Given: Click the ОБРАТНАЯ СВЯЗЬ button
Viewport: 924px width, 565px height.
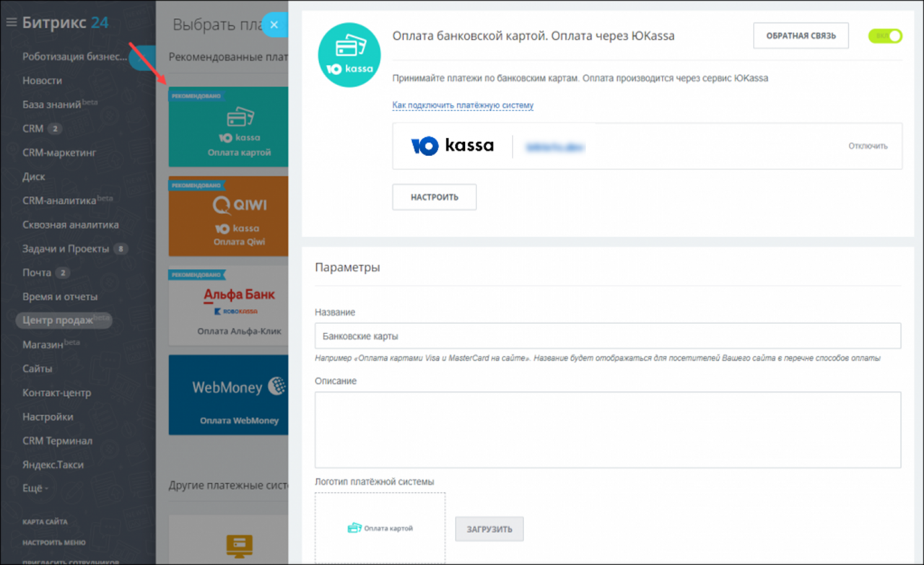Looking at the screenshot, I should pos(801,35).
